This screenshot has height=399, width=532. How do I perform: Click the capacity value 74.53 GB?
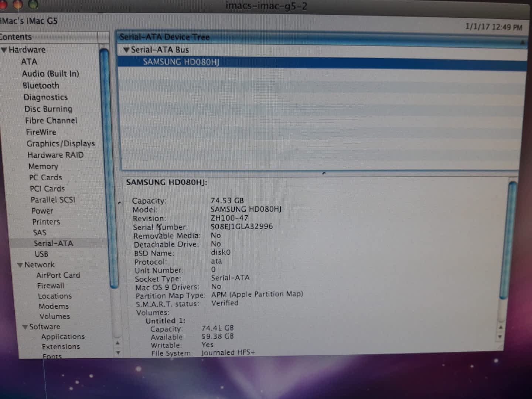[227, 200]
